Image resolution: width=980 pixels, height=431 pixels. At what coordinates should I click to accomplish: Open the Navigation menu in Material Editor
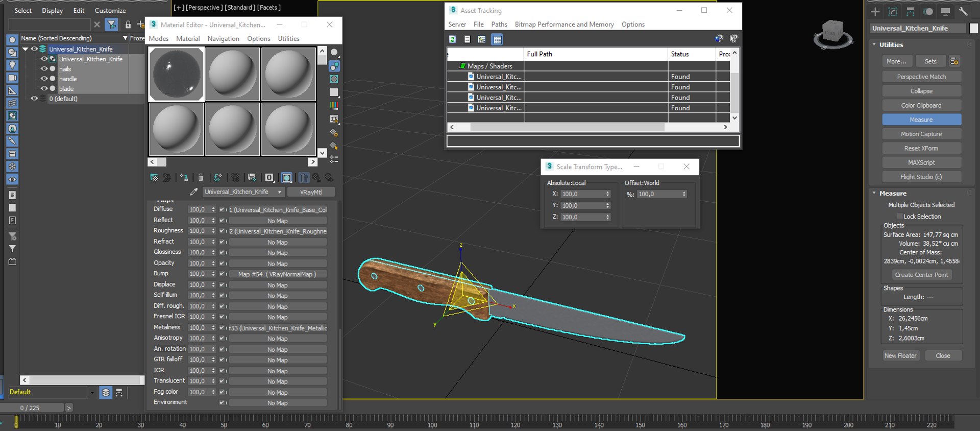pos(223,39)
